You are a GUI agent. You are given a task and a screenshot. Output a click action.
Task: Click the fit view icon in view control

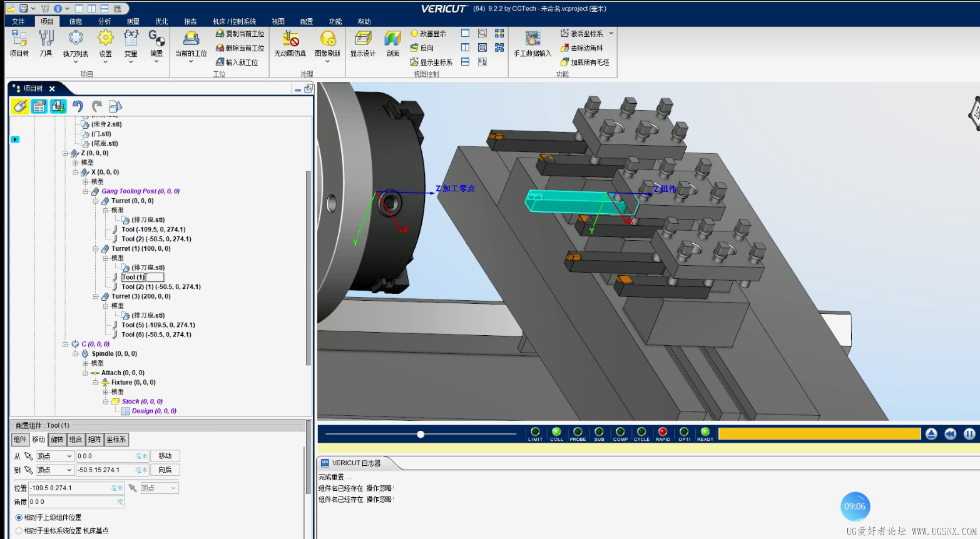tap(482, 48)
